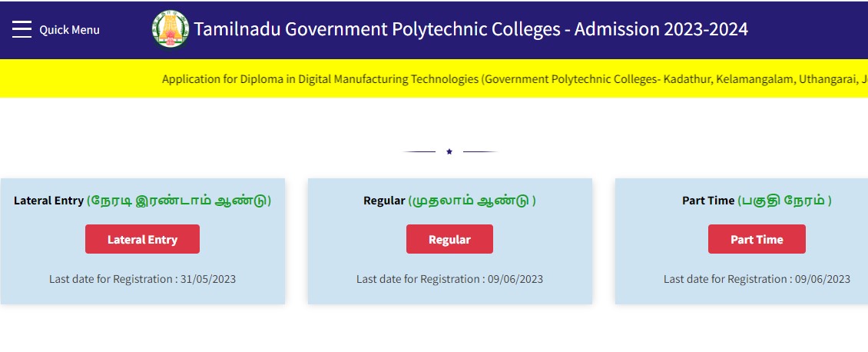Screen dimensions: 868x352
Task: Click the green Tamil text beside Part Time
Action: point(784,201)
